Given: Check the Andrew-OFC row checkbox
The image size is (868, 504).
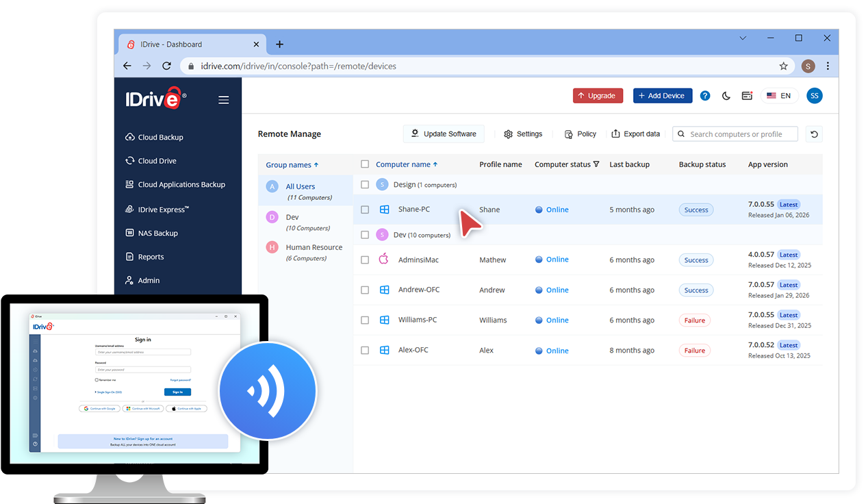Looking at the screenshot, I should point(365,290).
